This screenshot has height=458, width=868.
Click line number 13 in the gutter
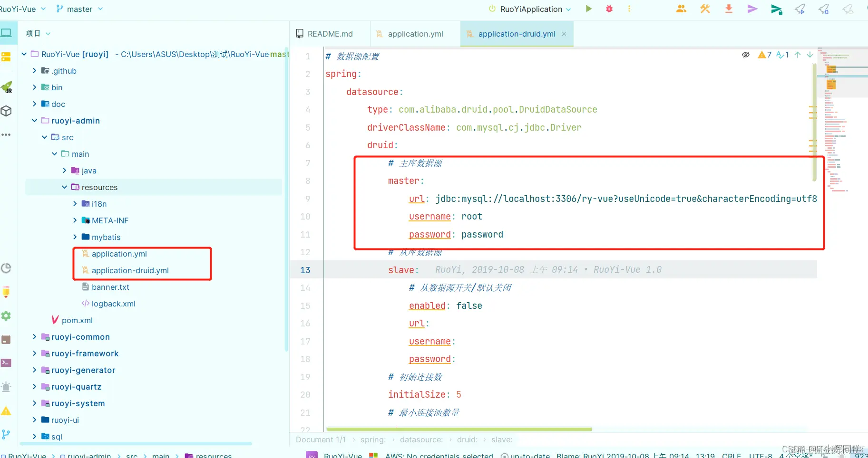pos(305,270)
